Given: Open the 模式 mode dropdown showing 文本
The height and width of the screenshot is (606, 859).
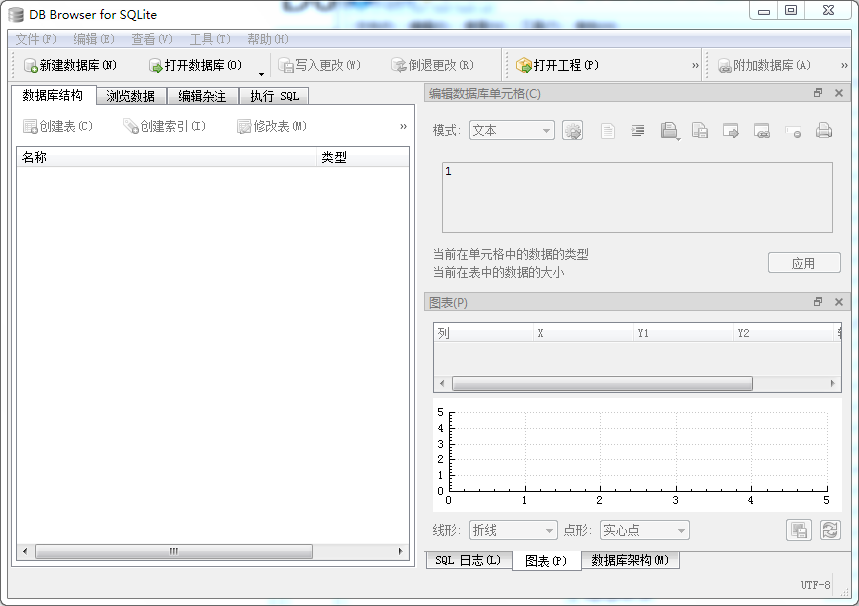Looking at the screenshot, I should [x=512, y=130].
